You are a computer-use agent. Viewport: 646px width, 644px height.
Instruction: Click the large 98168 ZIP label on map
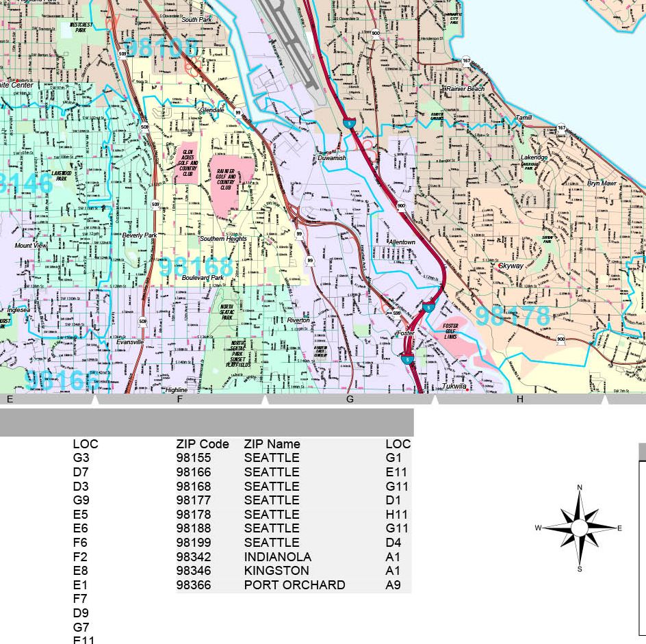pos(196,267)
